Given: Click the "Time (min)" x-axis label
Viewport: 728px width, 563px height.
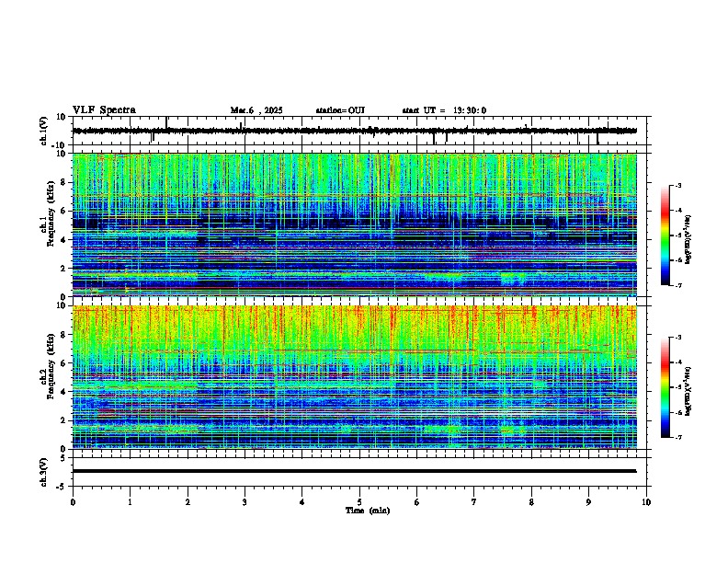Looking at the screenshot, I should [368, 511].
